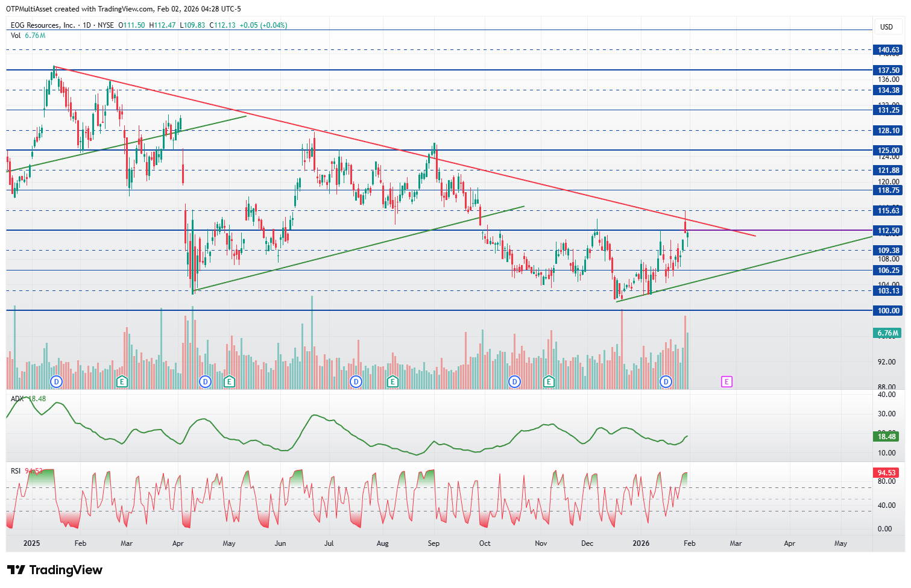This screenshot has width=911, height=588.
Task: Click the 140.63 price level label
Action: pyautogui.click(x=889, y=50)
